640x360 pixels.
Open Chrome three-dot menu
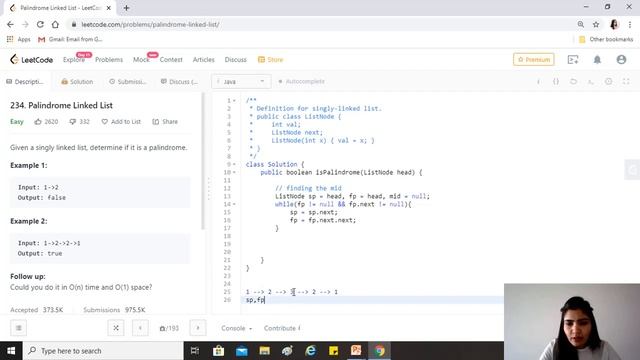click(630, 24)
